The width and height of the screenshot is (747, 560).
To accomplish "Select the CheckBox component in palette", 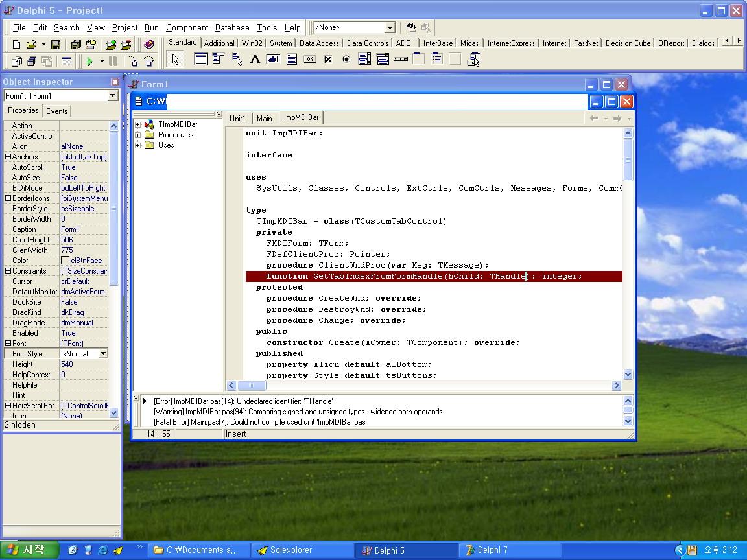I will [x=328, y=60].
